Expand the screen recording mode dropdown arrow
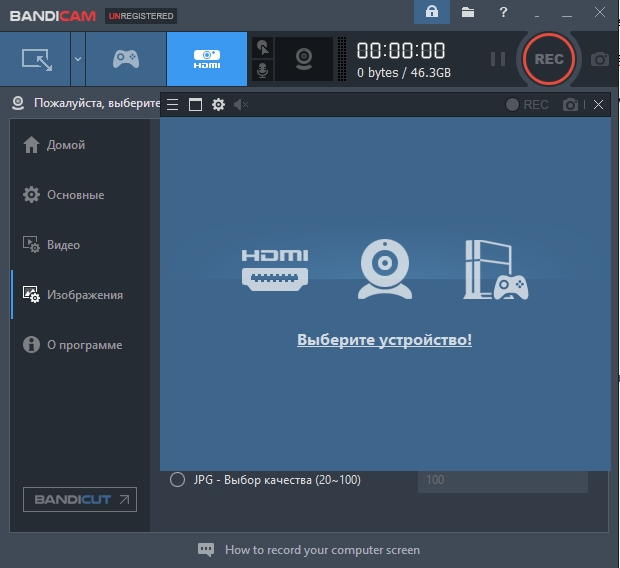This screenshot has height=568, width=620. point(78,59)
